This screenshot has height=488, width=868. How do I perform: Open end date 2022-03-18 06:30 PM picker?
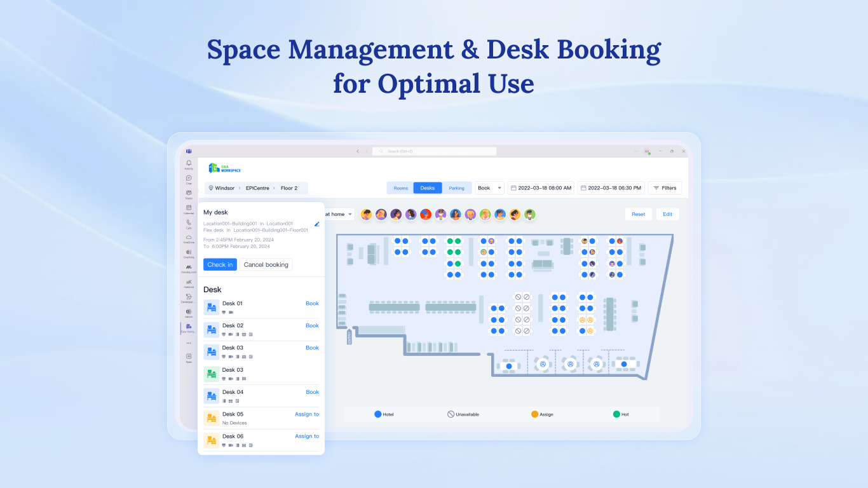[x=611, y=188]
